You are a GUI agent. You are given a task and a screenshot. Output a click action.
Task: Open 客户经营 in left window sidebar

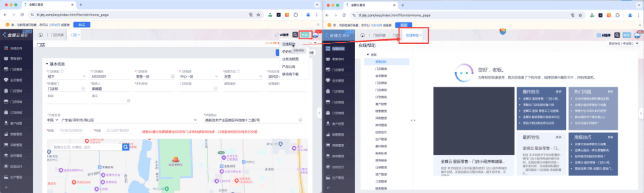(x=17, y=124)
